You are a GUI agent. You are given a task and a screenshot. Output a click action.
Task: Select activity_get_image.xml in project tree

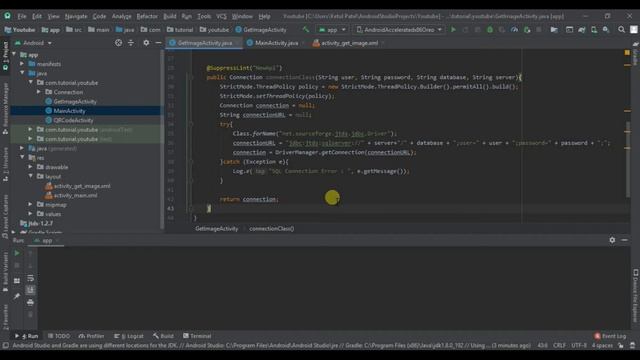82,186
